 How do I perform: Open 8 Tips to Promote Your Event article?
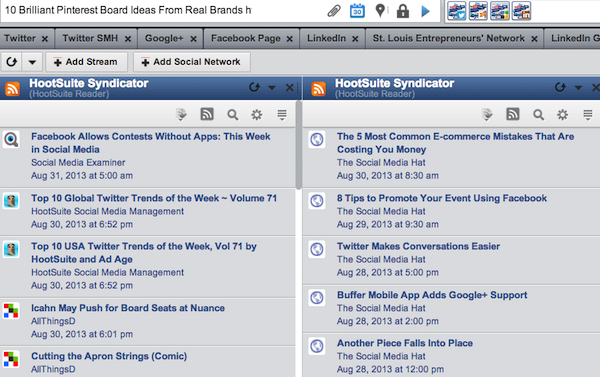click(442, 198)
